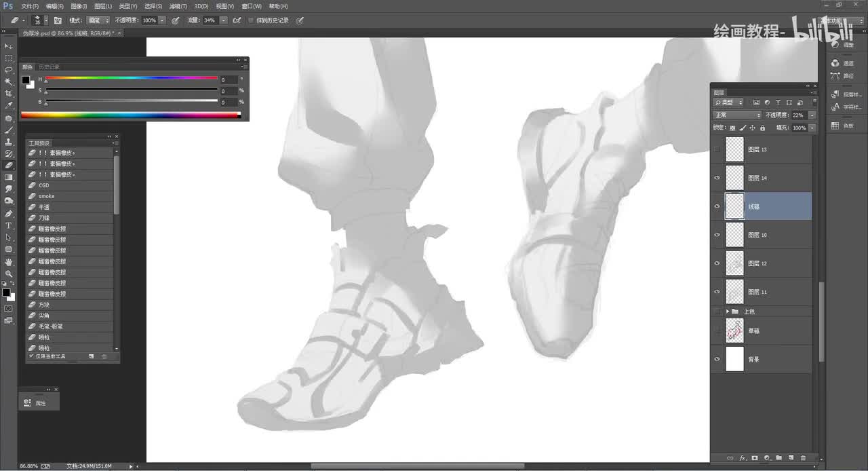Image resolution: width=868 pixels, height=471 pixels.
Task: Click the color spectrum ramp bar
Action: click(130, 115)
